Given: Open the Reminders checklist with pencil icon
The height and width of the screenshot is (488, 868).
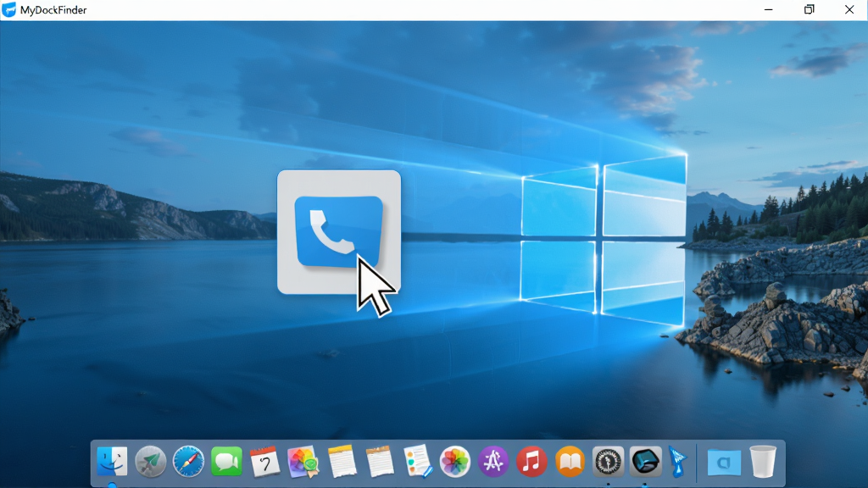Looking at the screenshot, I should coord(418,461).
